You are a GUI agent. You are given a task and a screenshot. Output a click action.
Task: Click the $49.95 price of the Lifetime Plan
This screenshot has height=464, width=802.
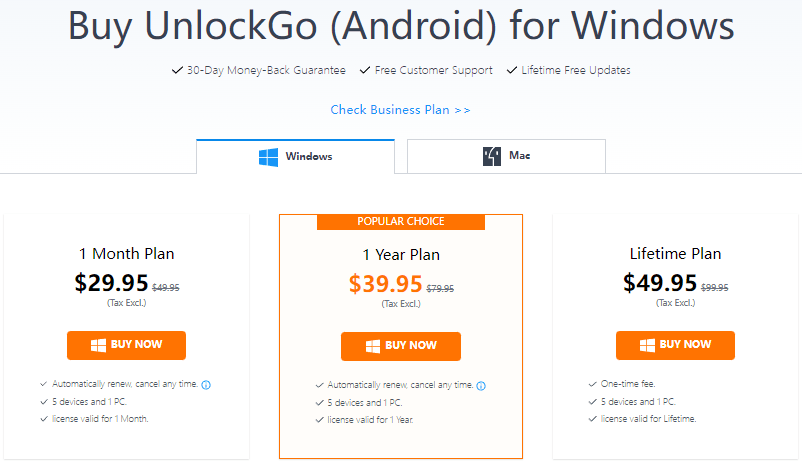tap(660, 283)
